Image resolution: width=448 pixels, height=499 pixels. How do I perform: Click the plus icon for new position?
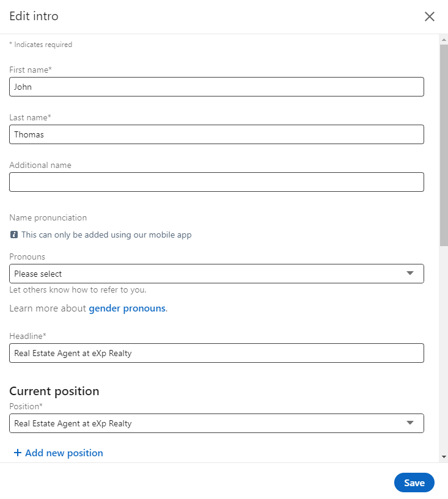point(17,453)
